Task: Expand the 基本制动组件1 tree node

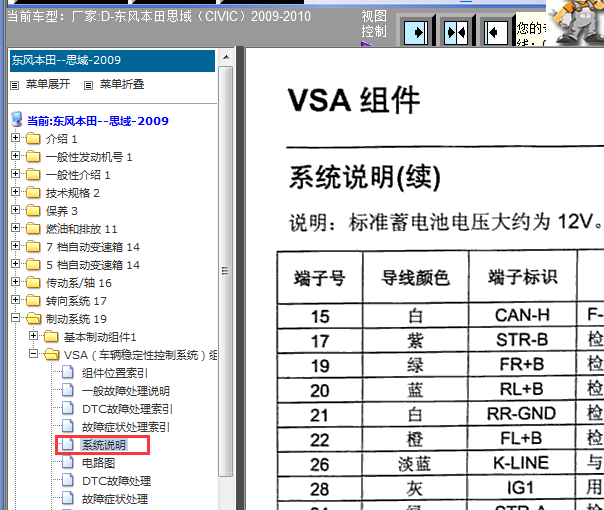Action: click(x=34, y=336)
